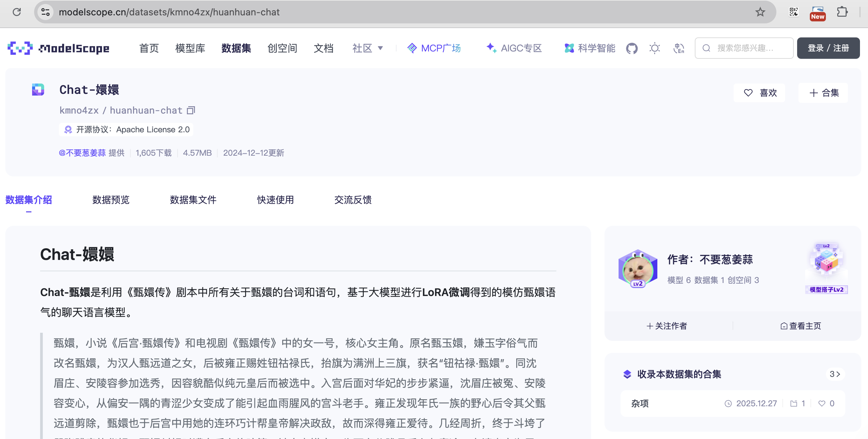Copy dataset path kmno4zx/huanhuan-chat icon
This screenshot has height=439, width=868.
pyautogui.click(x=191, y=110)
